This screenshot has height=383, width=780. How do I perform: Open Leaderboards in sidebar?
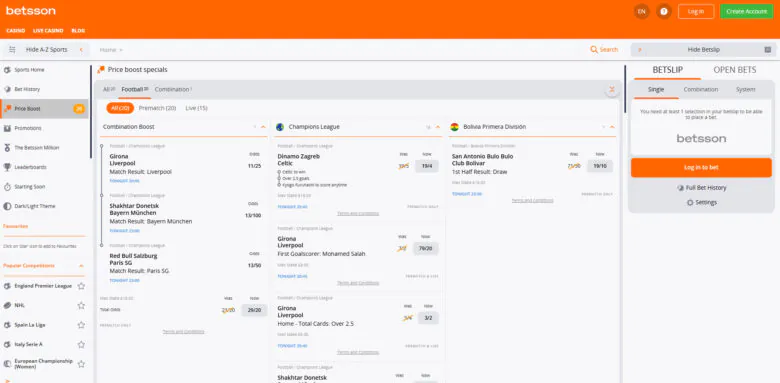coord(44,167)
